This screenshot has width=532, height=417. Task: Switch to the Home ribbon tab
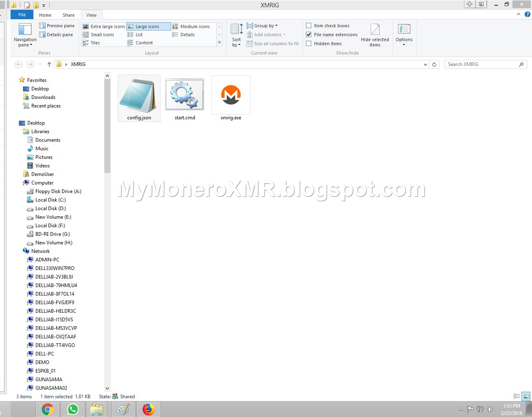pos(45,15)
